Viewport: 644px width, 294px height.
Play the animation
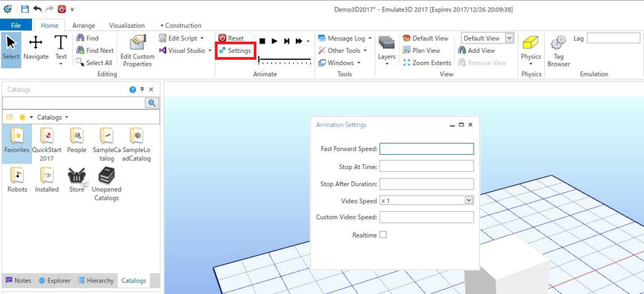pyautogui.click(x=275, y=41)
